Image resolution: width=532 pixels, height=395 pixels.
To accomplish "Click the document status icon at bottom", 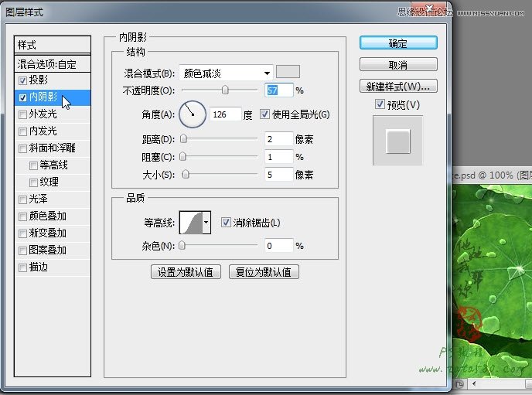I will point(459,384).
